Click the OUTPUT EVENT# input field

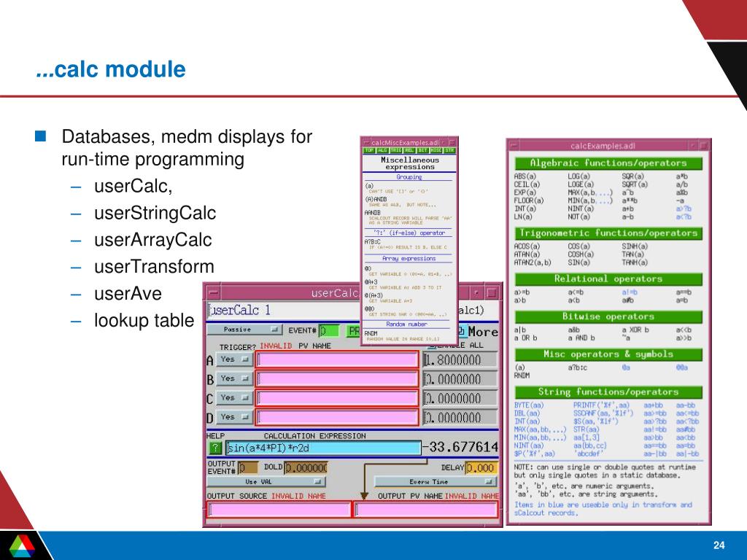(248, 468)
